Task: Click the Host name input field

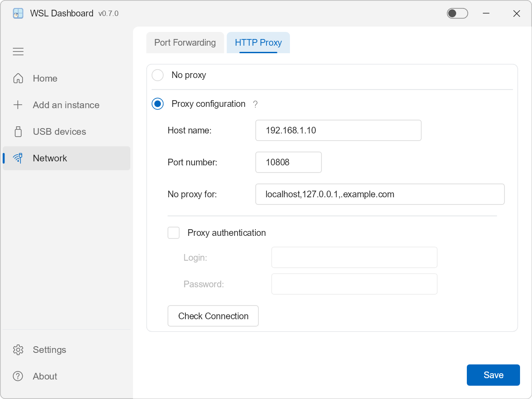Action: 338,130
